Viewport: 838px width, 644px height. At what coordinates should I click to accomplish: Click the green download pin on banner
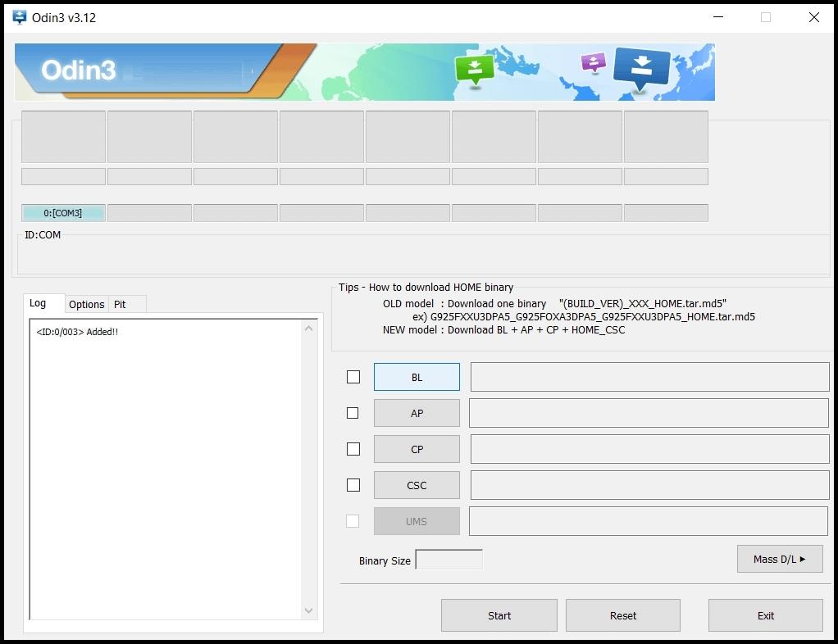click(x=475, y=70)
